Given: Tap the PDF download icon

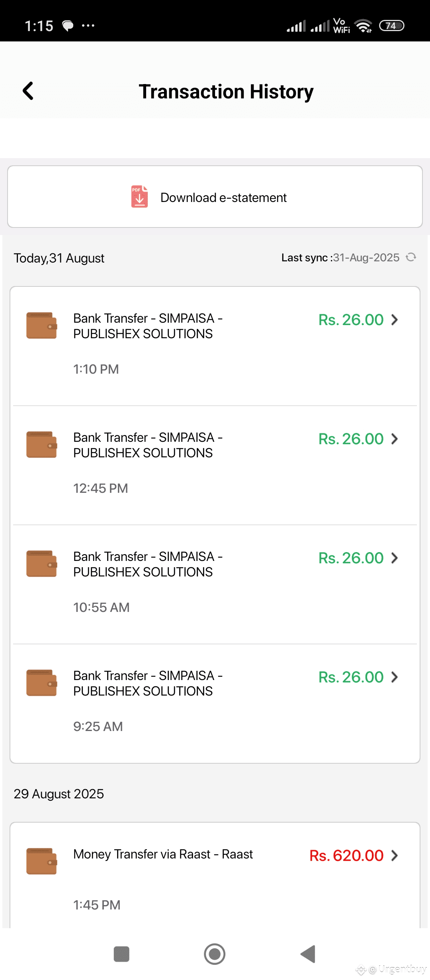Looking at the screenshot, I should [139, 197].
